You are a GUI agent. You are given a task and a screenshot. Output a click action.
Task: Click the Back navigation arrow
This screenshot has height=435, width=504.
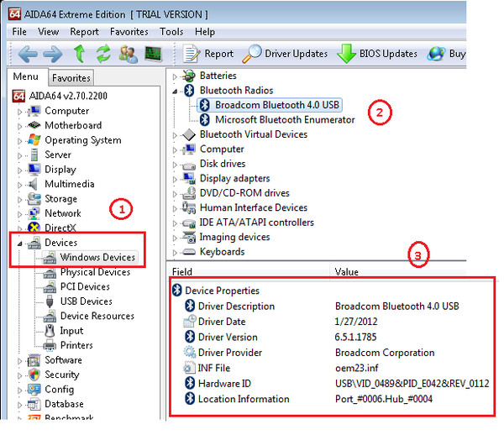(x=28, y=54)
